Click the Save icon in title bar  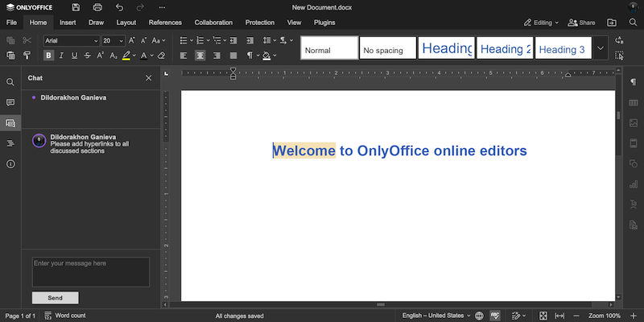click(76, 7)
